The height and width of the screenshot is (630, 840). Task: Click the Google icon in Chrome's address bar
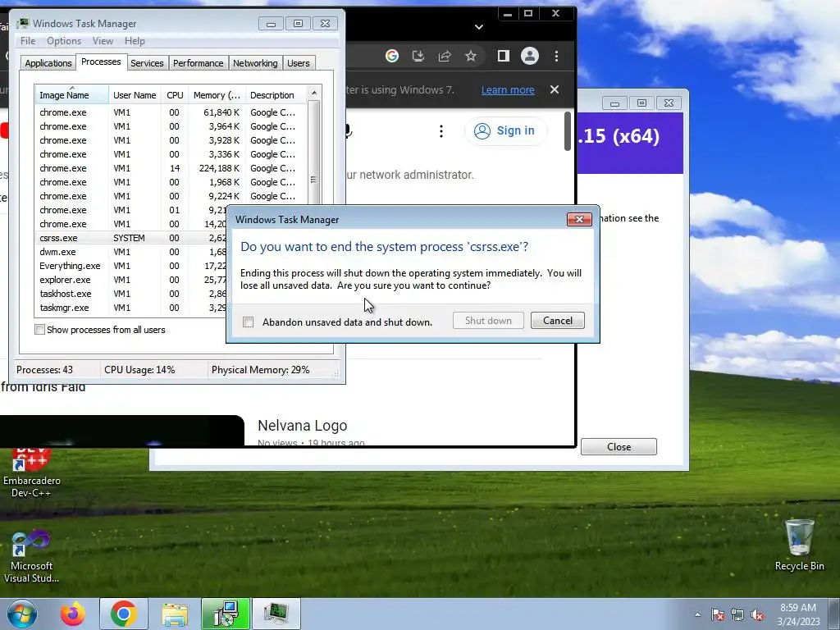pyautogui.click(x=392, y=56)
